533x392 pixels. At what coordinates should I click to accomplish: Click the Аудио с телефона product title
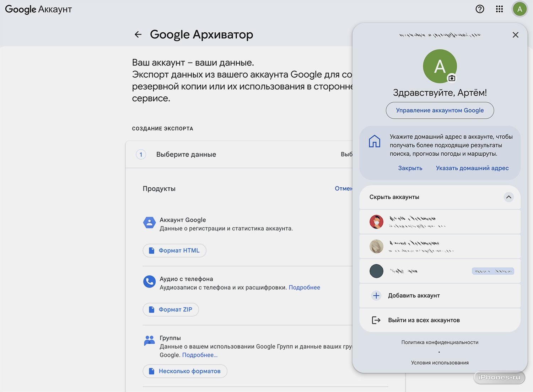(186, 279)
